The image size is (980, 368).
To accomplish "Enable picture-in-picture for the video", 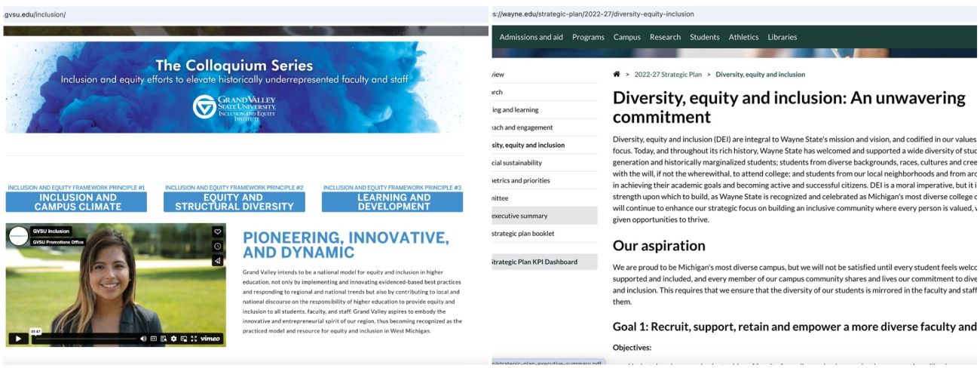I will [184, 339].
